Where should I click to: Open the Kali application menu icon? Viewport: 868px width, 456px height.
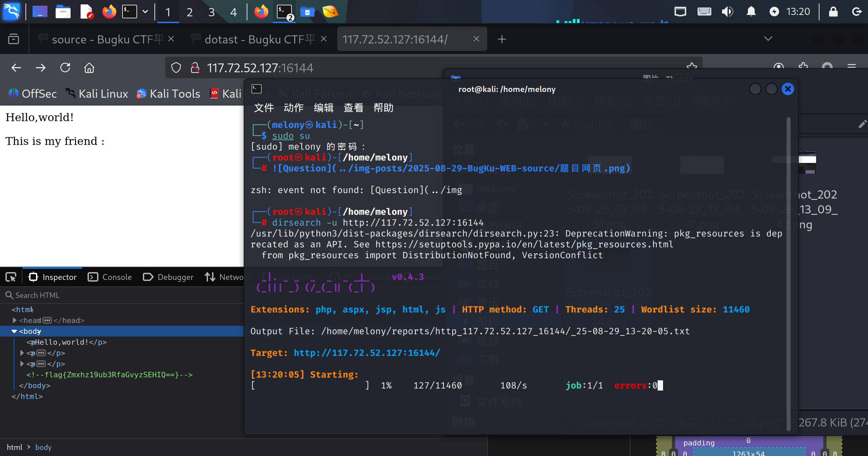tap(11, 12)
